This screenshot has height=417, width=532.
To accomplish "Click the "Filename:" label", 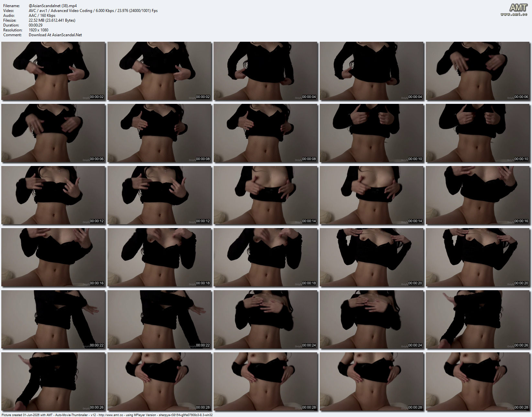I will point(12,6).
